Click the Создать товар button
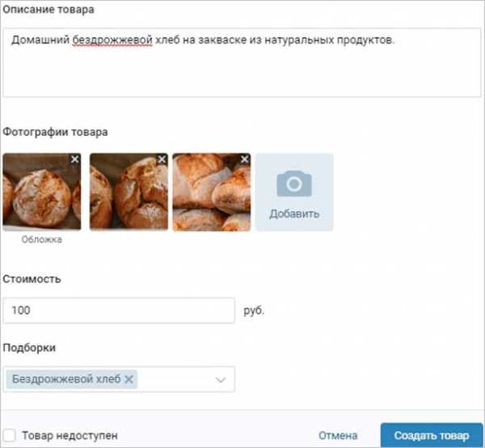Screen dimensions: 485x448 coord(432,435)
